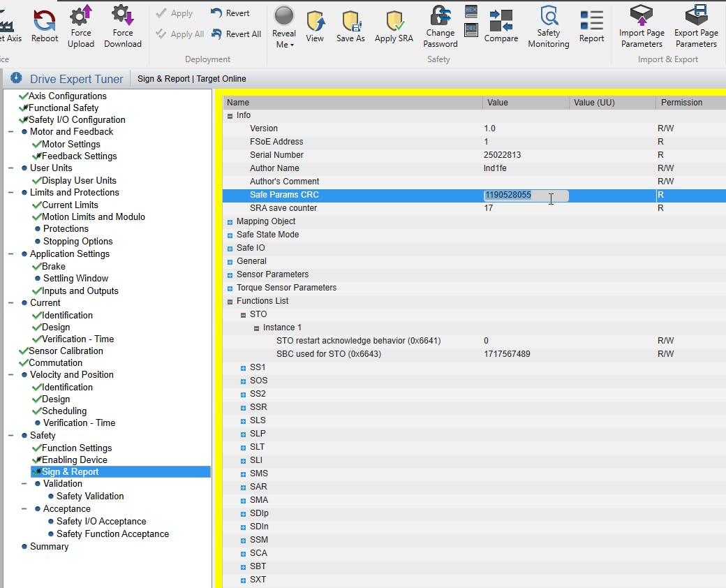Click the Reboot icon in the ribbon
Viewport: 726px width, 588px height.
tap(45, 20)
